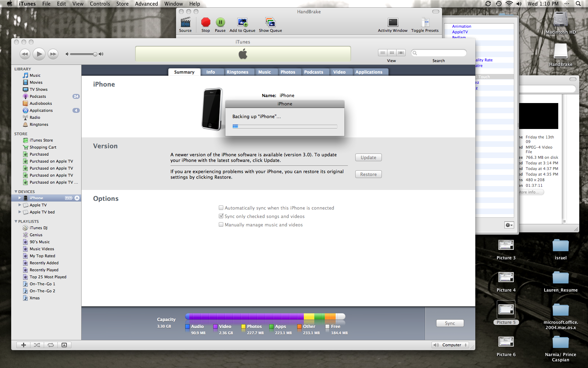Open Radio in the sidebar
The height and width of the screenshot is (368, 588).
35,117
